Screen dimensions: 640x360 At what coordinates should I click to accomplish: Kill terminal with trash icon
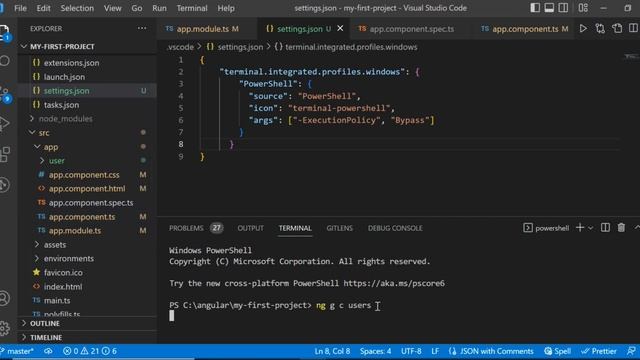tap(621, 228)
